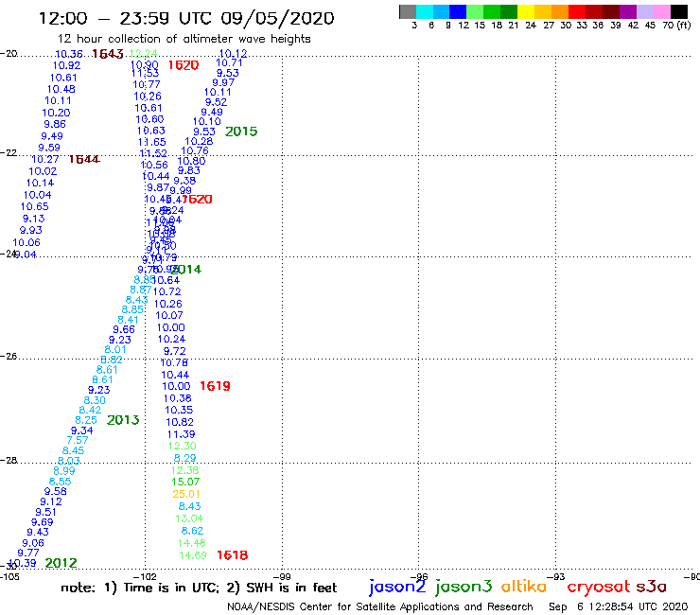Click the pink swatch in the color bar

tap(661, 11)
